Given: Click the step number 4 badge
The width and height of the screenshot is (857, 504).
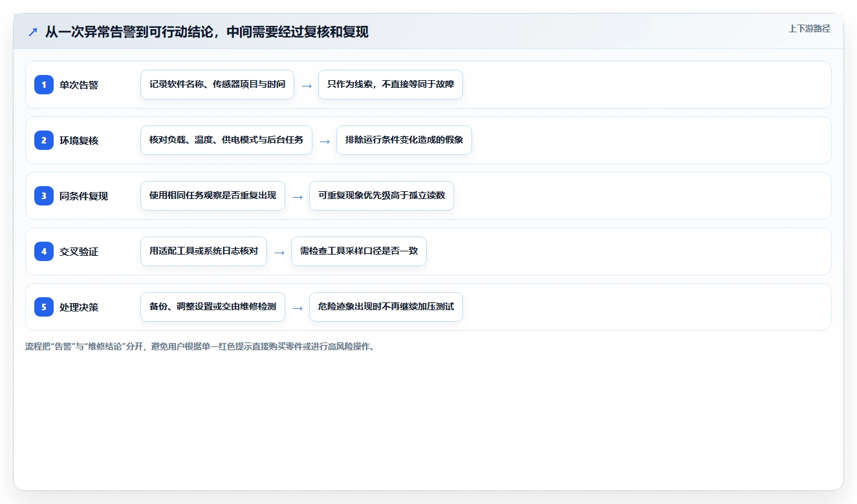Looking at the screenshot, I should coord(44,251).
